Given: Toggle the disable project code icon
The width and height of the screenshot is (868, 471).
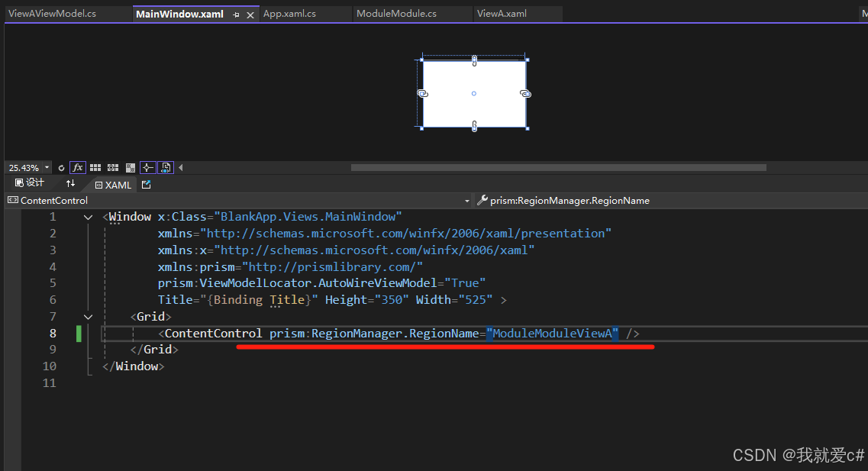Looking at the screenshot, I should [x=165, y=167].
